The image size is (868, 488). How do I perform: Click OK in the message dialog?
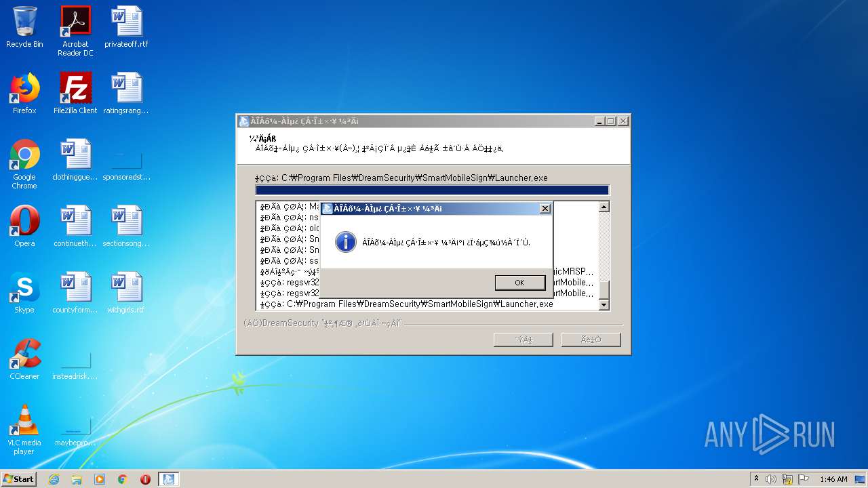(x=519, y=283)
